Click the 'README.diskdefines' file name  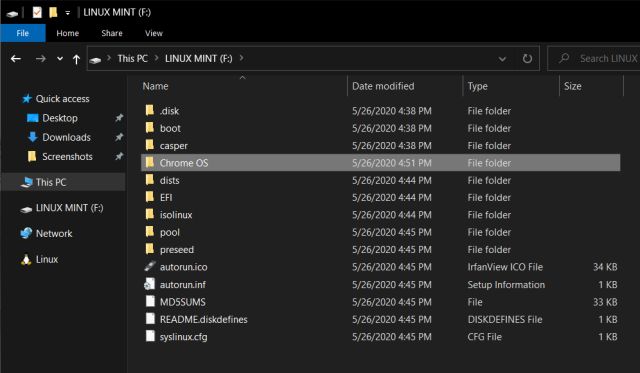[x=204, y=320]
